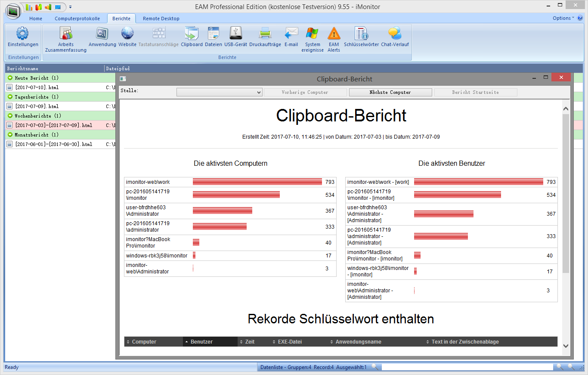Collapse the Heute Bericht group
Screen dimensions: 588x375
[10, 78]
